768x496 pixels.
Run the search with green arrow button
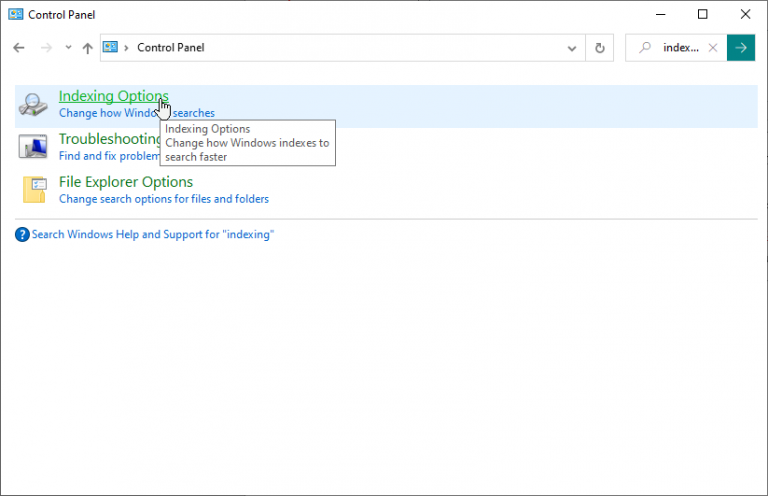(x=741, y=47)
